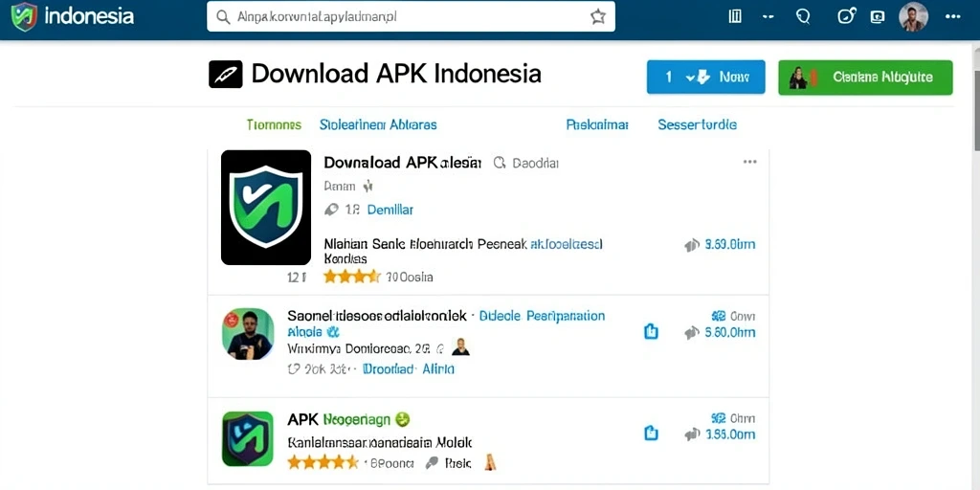Switch to the Stoleatinen Ablaras tab

pyautogui.click(x=377, y=124)
